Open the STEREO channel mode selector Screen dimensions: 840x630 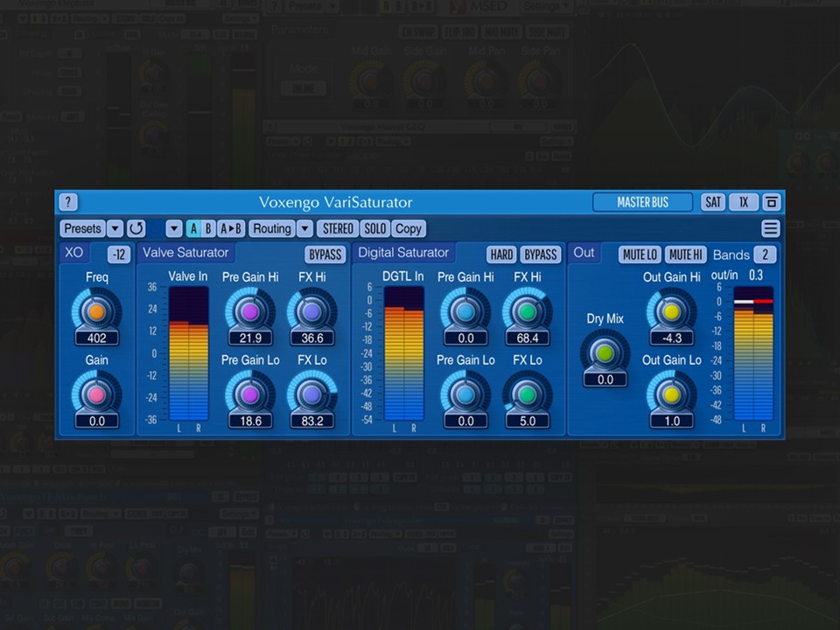pos(338,228)
